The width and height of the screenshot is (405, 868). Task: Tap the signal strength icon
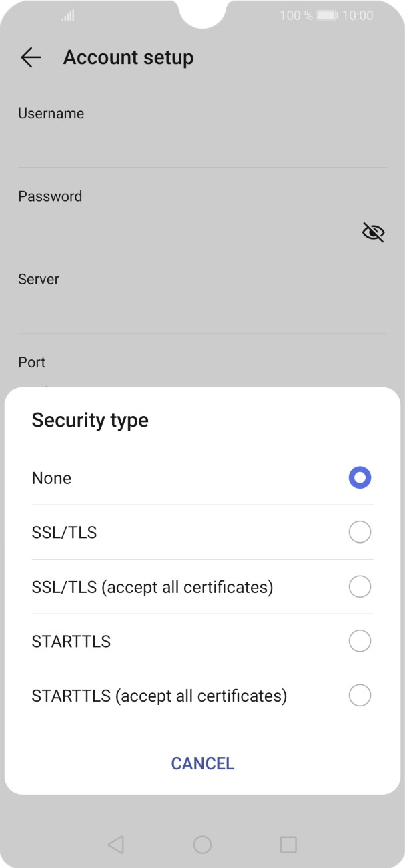pos(67,15)
